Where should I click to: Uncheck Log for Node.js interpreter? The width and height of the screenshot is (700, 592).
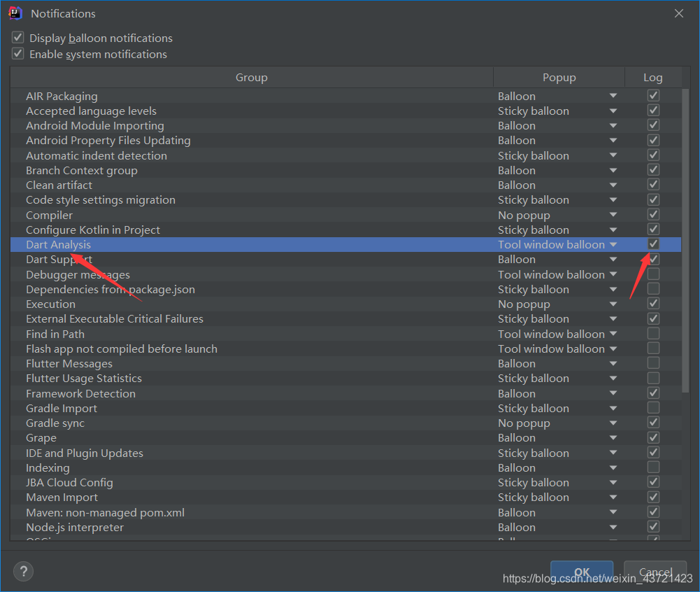point(653,526)
